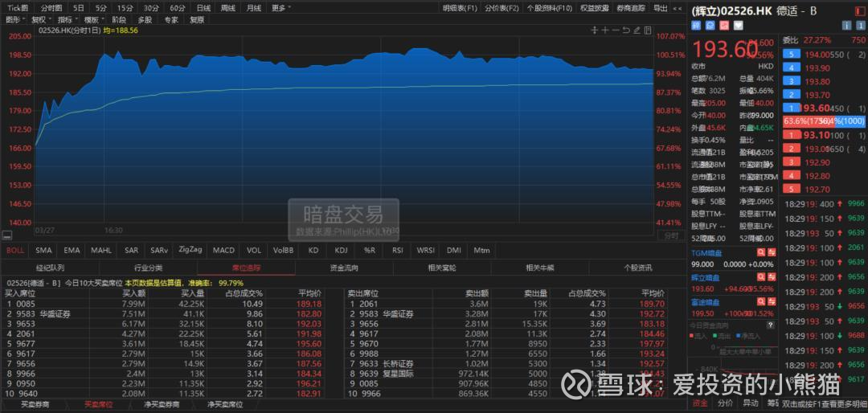Click the blue 碎 icon under stock name

tap(696, 26)
